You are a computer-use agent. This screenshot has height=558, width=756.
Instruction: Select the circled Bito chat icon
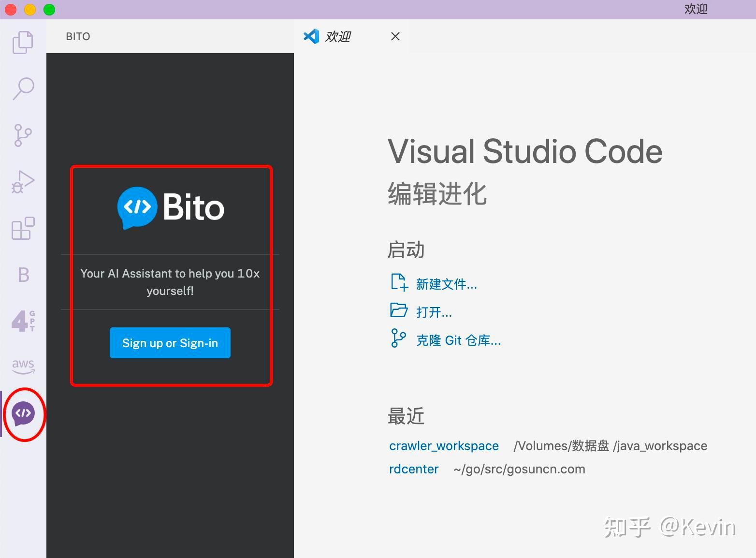point(24,414)
